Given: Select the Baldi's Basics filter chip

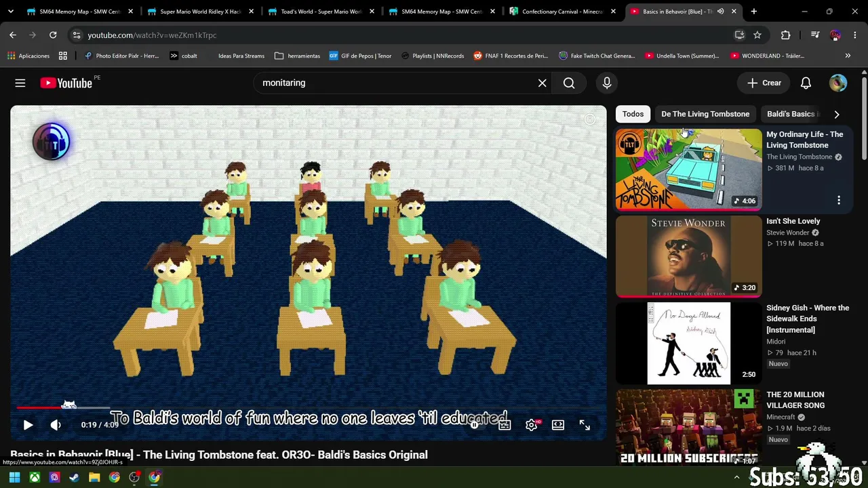Looking at the screenshot, I should coord(793,114).
